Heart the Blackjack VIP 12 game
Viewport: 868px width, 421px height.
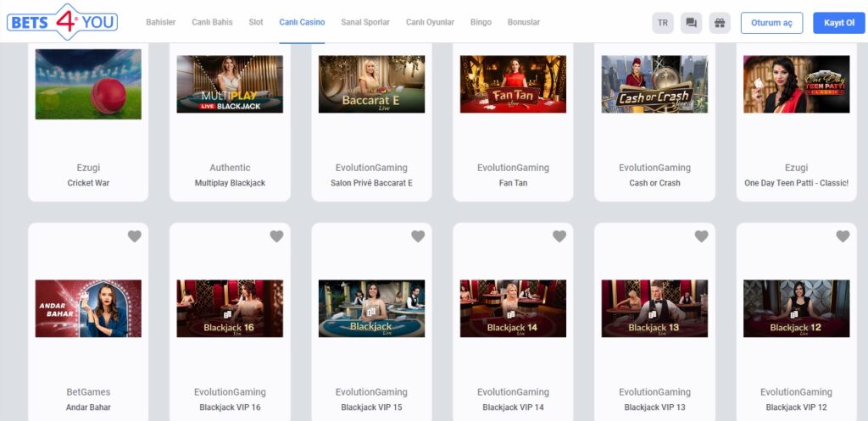(843, 236)
